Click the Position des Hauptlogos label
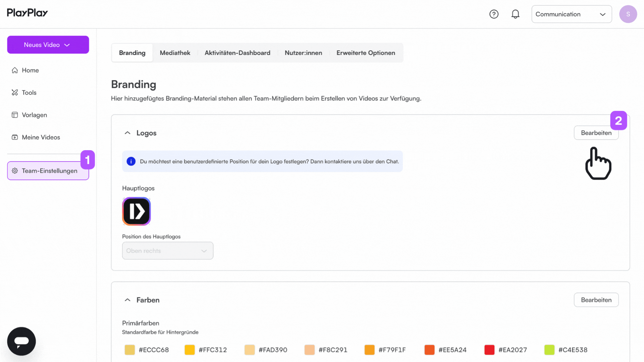This screenshot has width=644, height=362. 151,237
